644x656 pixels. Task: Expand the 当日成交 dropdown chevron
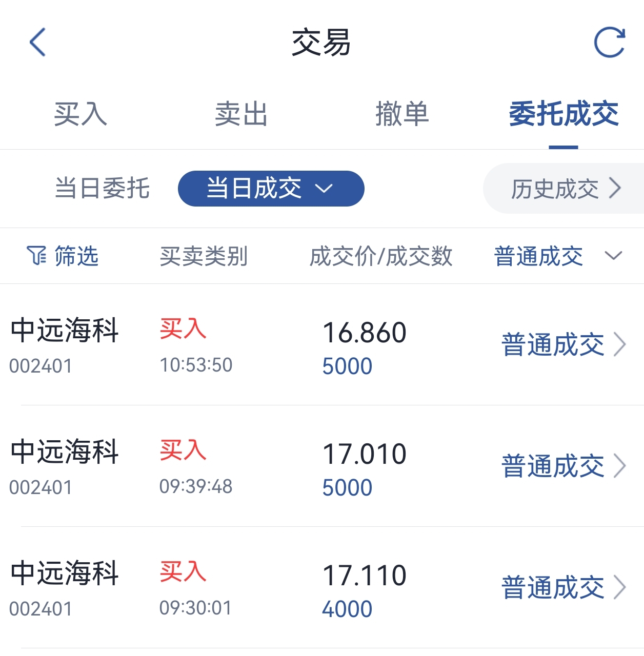click(324, 189)
